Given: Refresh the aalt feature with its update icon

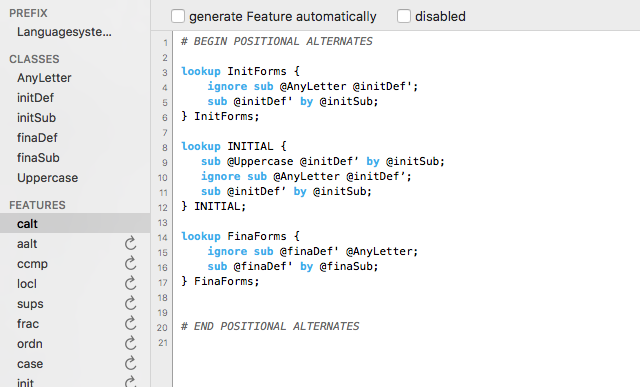Looking at the screenshot, I should (x=130, y=243).
